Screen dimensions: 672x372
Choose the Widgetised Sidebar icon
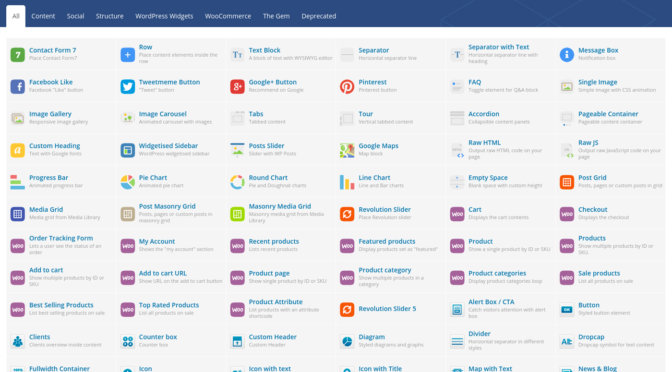(x=127, y=150)
